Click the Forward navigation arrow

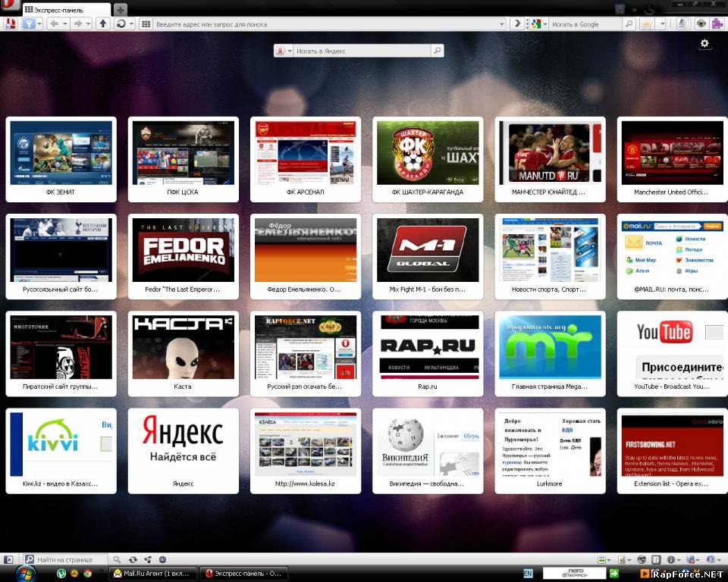coord(77,23)
